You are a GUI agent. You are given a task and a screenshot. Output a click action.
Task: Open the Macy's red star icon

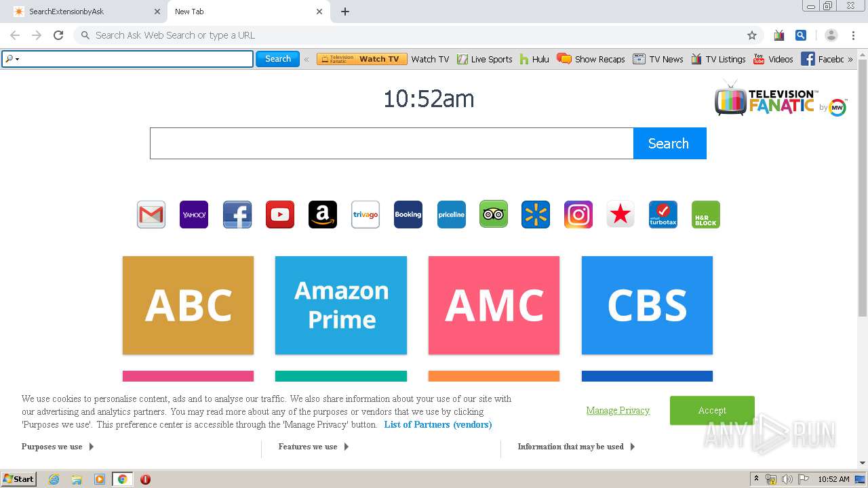(620, 215)
